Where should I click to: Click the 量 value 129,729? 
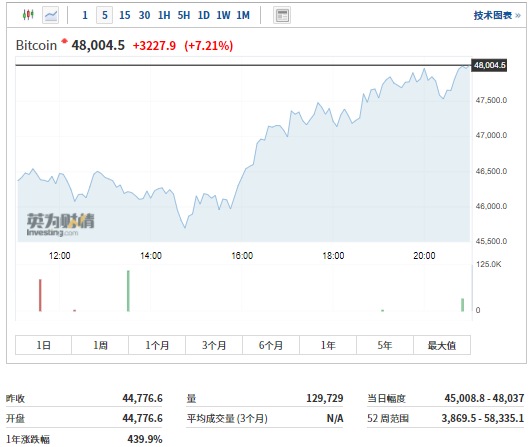pos(324,398)
